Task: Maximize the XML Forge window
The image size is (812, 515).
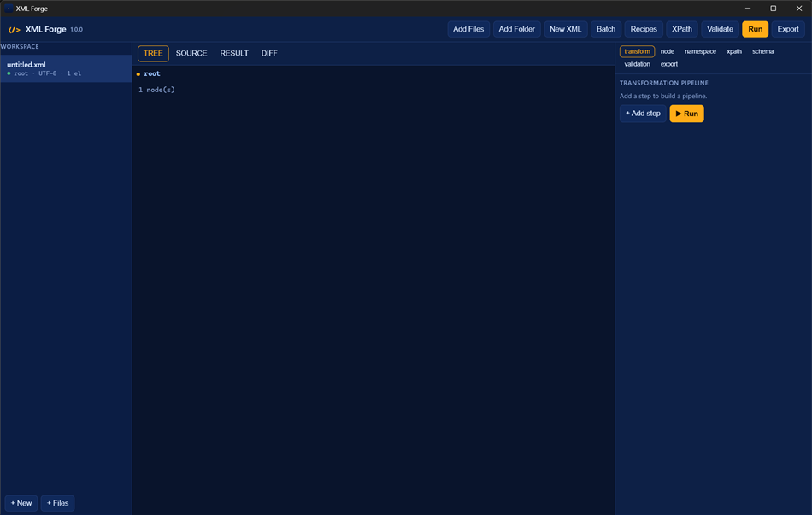Action: 774,9
